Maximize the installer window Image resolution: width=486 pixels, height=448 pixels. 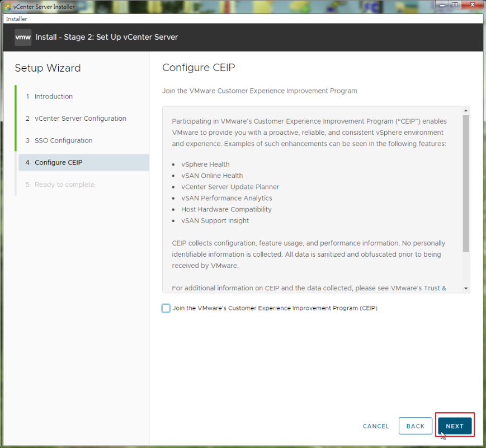pyautogui.click(x=455, y=5)
